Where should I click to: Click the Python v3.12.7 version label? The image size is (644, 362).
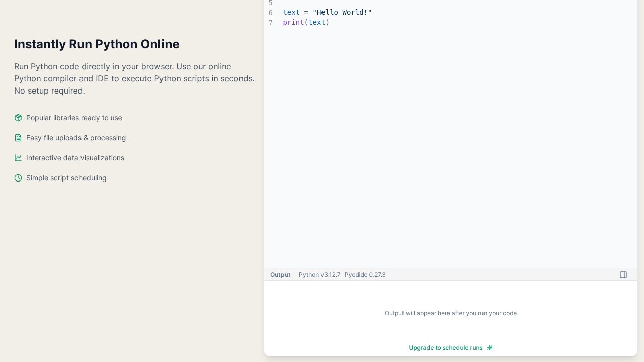pos(319,275)
